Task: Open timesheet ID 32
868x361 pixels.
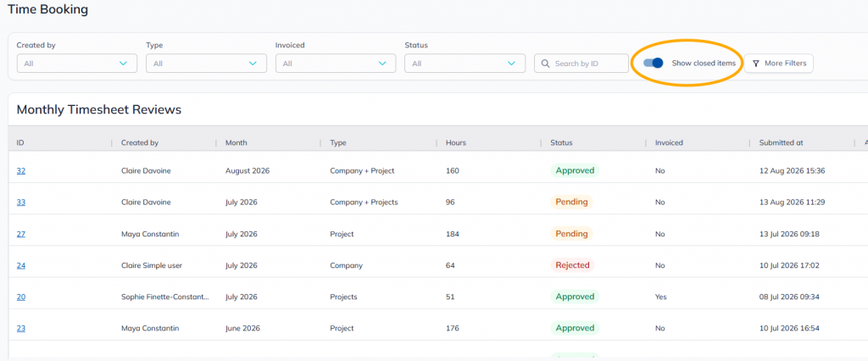Action: (x=21, y=170)
